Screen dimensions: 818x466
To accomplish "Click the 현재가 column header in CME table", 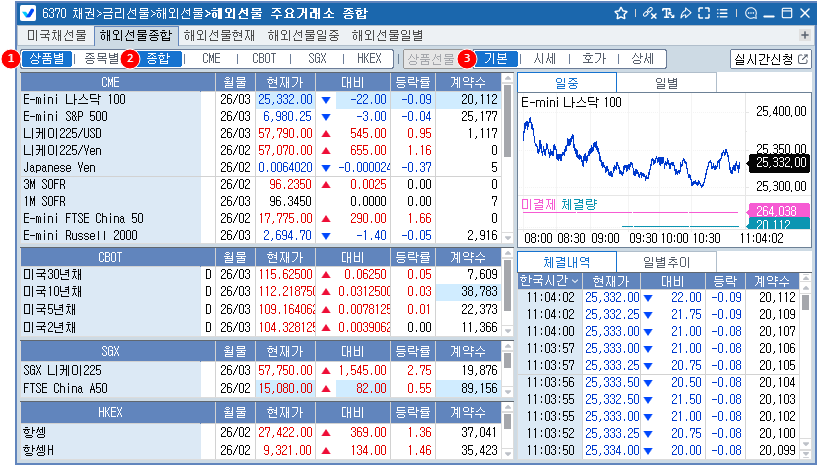I will point(284,82).
